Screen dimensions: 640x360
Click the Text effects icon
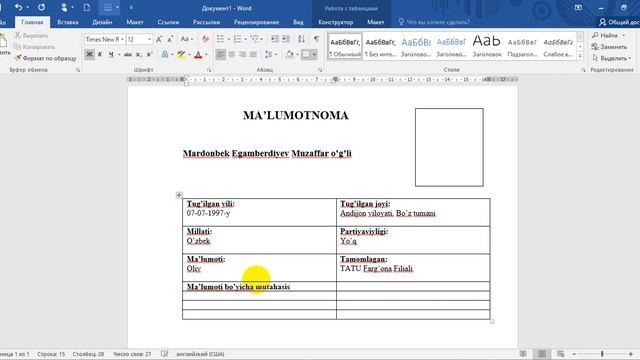pos(165,54)
